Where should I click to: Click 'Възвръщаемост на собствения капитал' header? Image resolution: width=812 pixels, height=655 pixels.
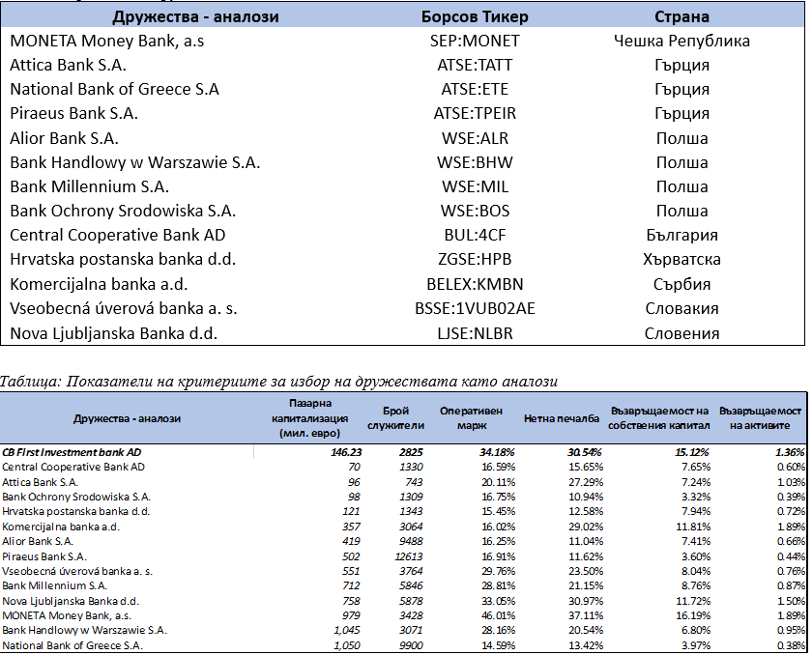coord(660,417)
